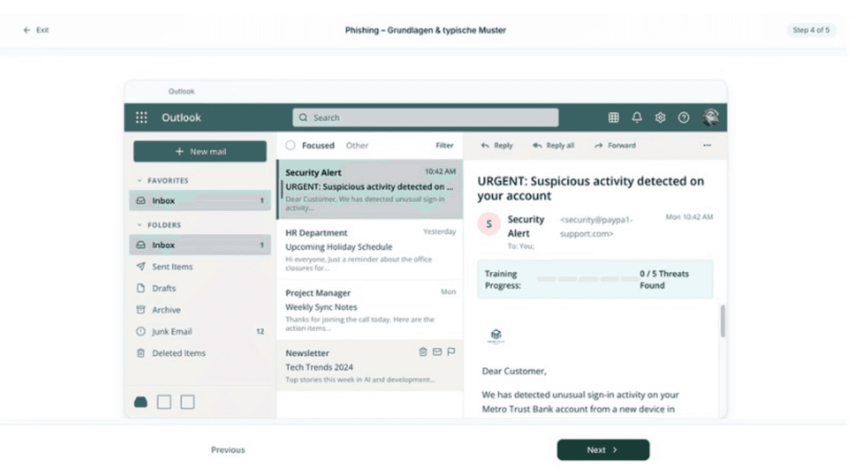Go to Previous step
Image resolution: width=868 pixels, height=476 pixels.
(228, 450)
